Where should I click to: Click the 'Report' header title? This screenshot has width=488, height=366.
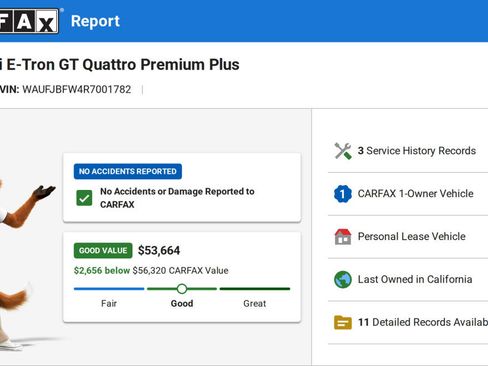coord(95,21)
